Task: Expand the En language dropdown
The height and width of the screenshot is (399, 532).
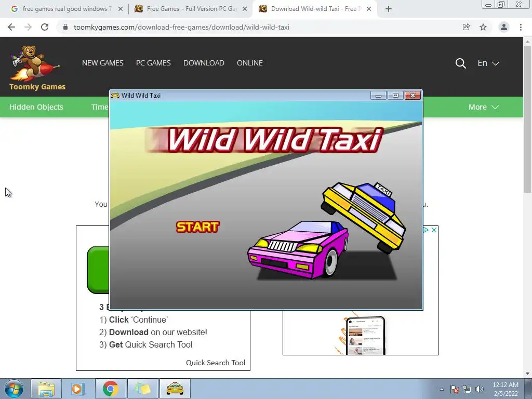Action: point(488,63)
